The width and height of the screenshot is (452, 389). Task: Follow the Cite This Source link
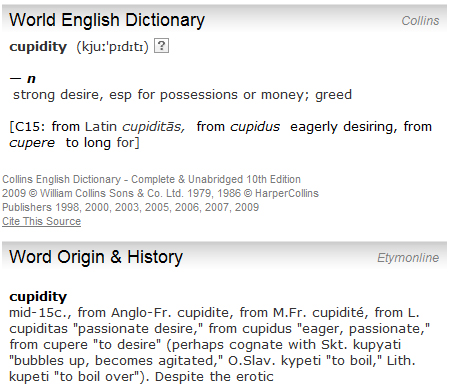pos(41,221)
